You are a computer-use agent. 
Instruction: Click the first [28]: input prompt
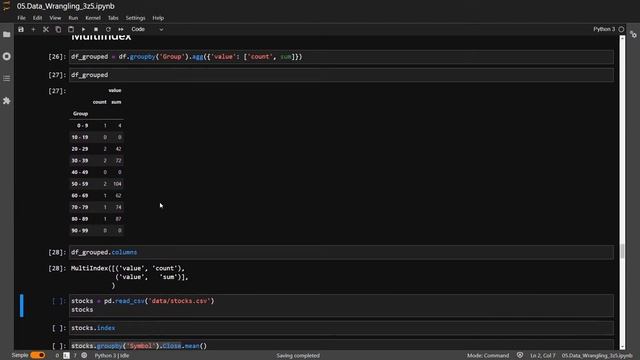(x=57, y=252)
